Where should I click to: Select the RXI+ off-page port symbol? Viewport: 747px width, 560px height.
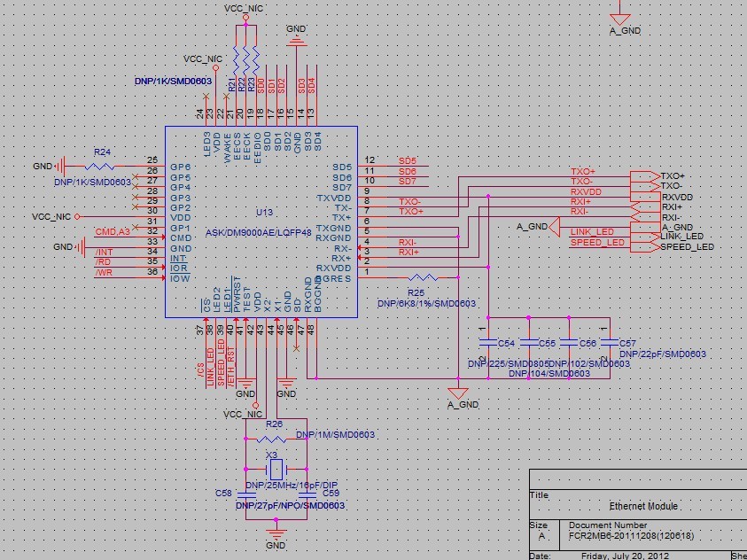(645, 207)
